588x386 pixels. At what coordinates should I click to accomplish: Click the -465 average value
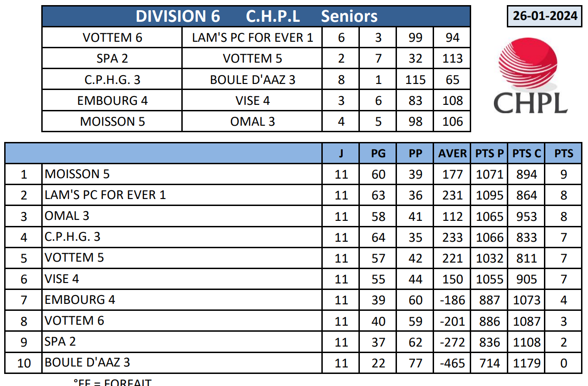(x=452, y=363)
